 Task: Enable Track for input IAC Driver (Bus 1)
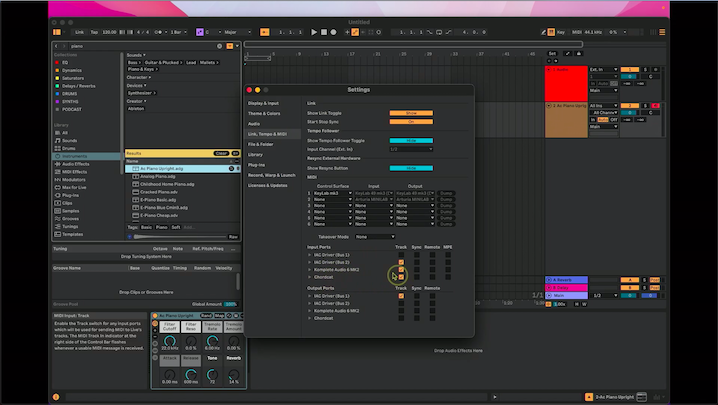click(401, 255)
